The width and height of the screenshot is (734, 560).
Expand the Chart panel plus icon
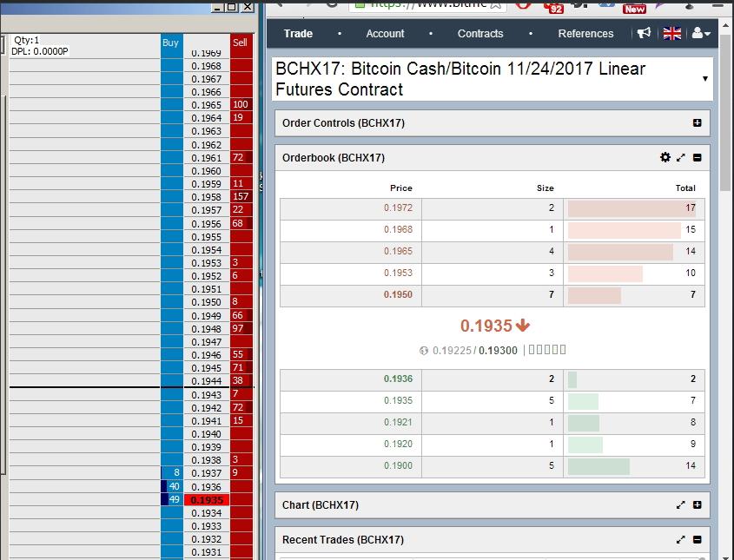697,504
